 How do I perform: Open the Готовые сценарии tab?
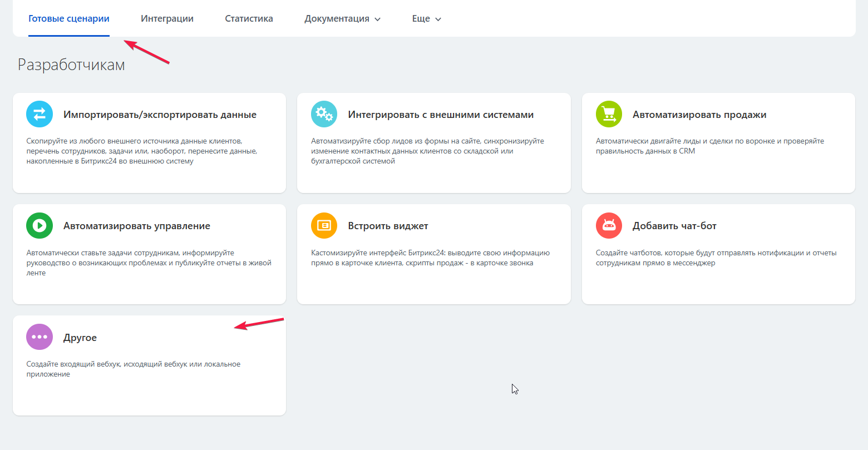69,19
